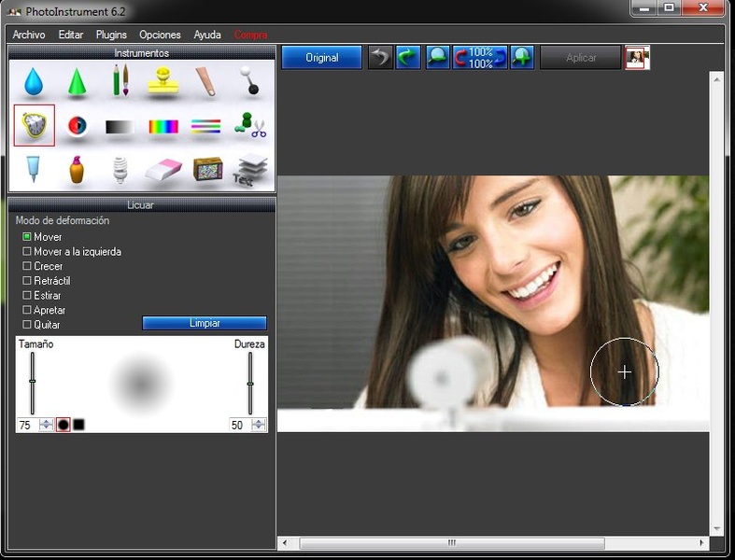Select the black and white pin tool
735x560 pixels.
[249, 80]
